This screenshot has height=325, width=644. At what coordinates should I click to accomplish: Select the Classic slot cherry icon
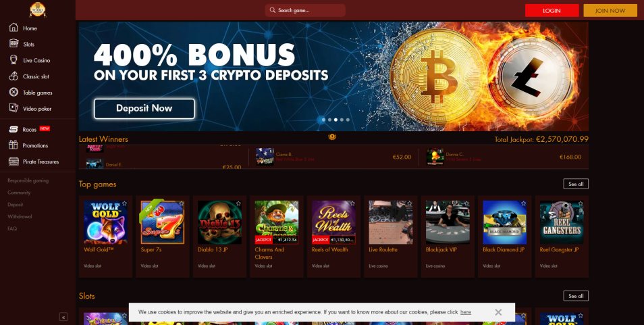(x=14, y=76)
